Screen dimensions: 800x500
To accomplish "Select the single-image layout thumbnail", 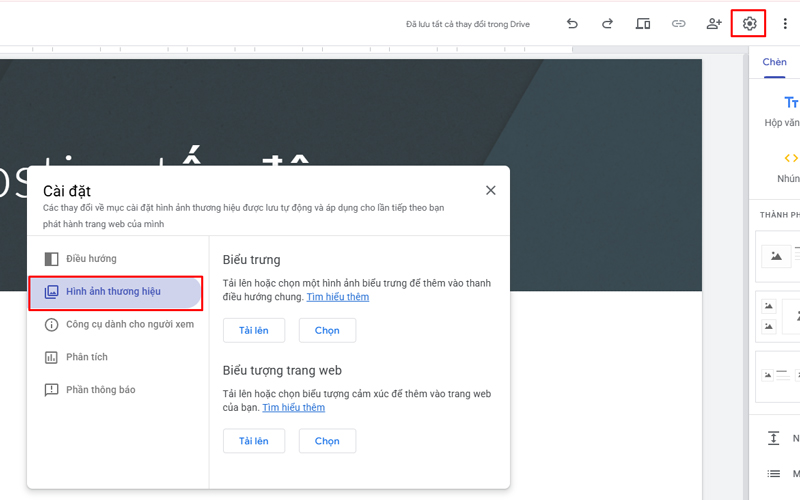I will click(x=778, y=256).
